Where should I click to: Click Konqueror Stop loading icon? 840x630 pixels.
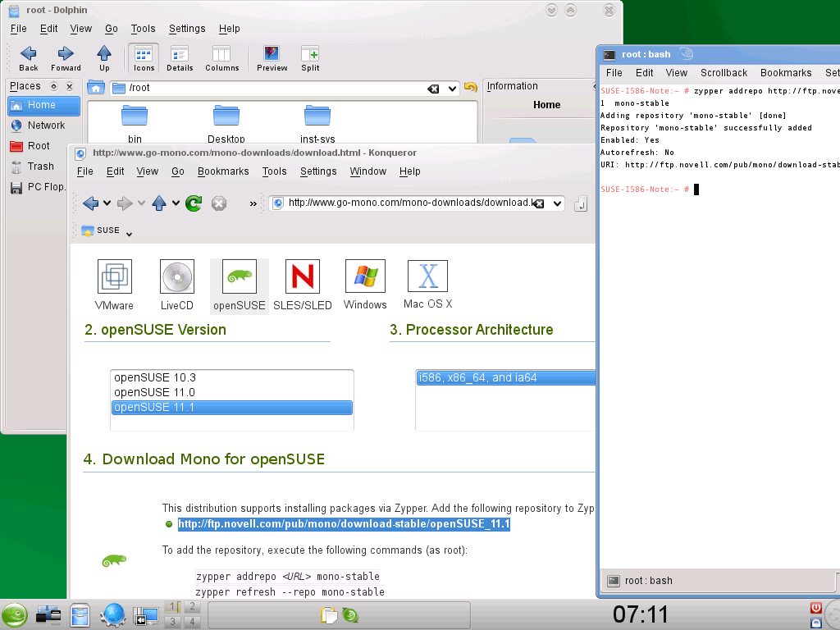point(218,203)
